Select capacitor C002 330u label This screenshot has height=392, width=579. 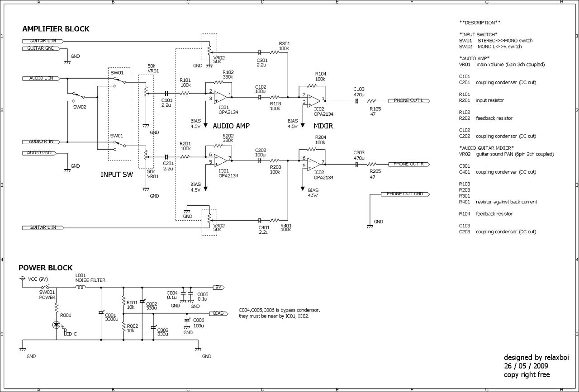[152, 306]
